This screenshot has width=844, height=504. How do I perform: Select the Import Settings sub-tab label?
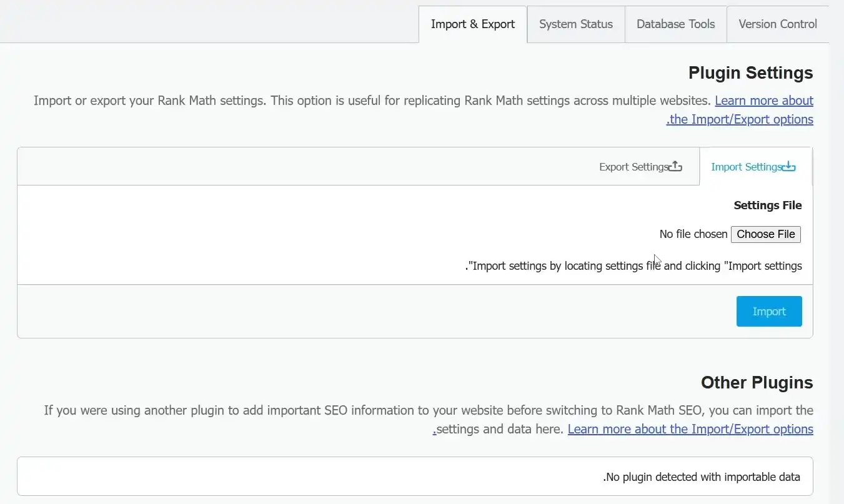click(x=747, y=167)
